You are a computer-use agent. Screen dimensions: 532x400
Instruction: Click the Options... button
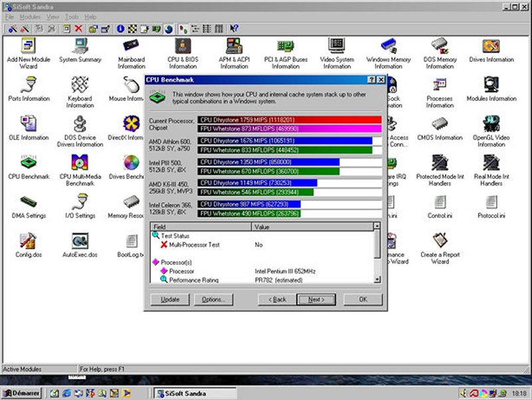point(213,300)
